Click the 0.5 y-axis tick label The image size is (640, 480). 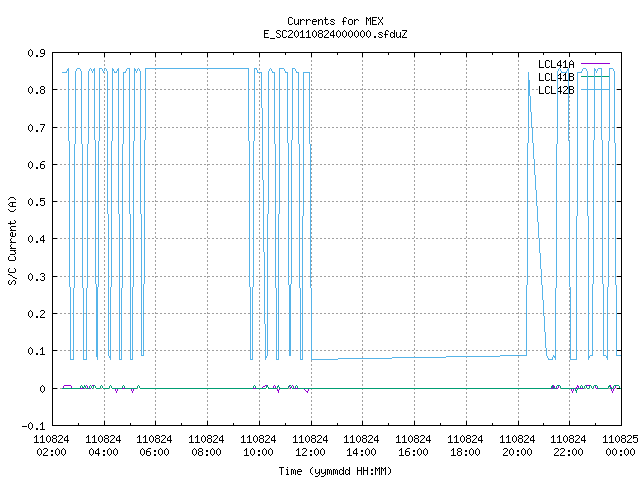[36, 202]
